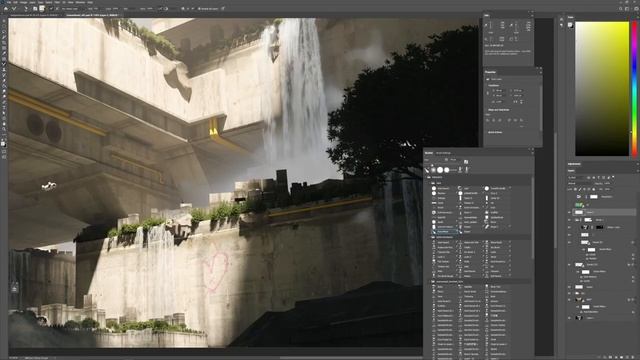Select the first recent brush thumbnail in the Brushes panel
640x360 pixels.
coord(427,170)
